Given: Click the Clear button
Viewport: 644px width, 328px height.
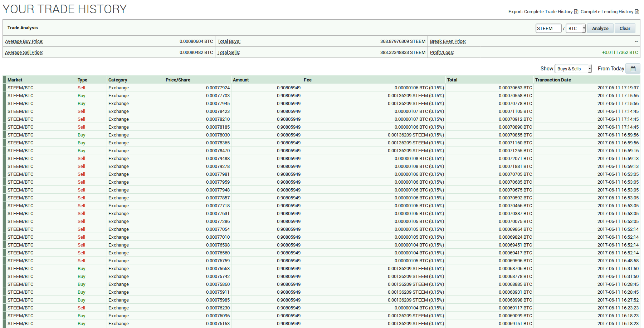Looking at the screenshot, I should pos(625,28).
